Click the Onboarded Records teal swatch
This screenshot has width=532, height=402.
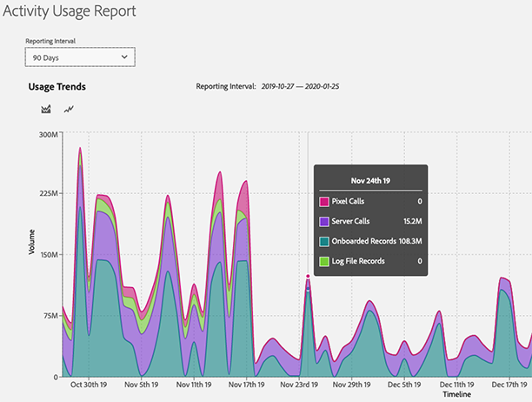[324, 241]
